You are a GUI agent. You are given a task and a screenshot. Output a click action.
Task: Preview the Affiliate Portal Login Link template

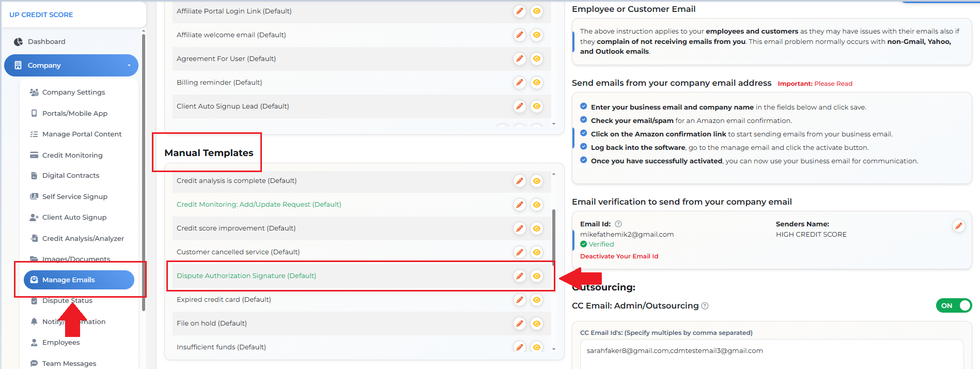(x=537, y=11)
